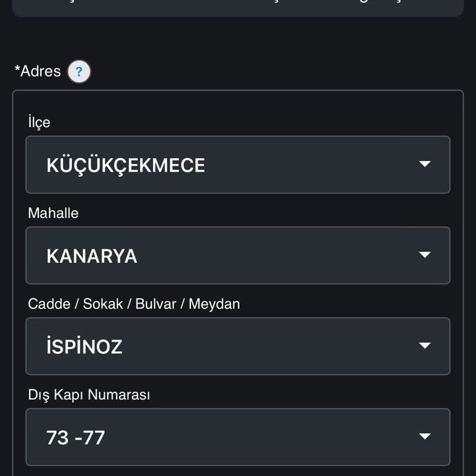Open the KÜÇÜKÇEKMECE district dropdown
Image resolution: width=476 pixels, height=476 pixels.
point(237,165)
